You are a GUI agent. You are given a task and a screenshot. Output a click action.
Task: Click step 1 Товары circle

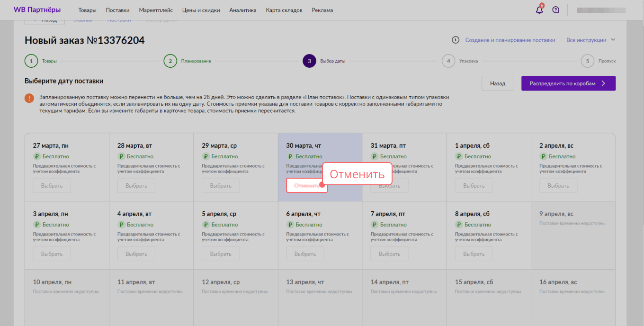(31, 61)
